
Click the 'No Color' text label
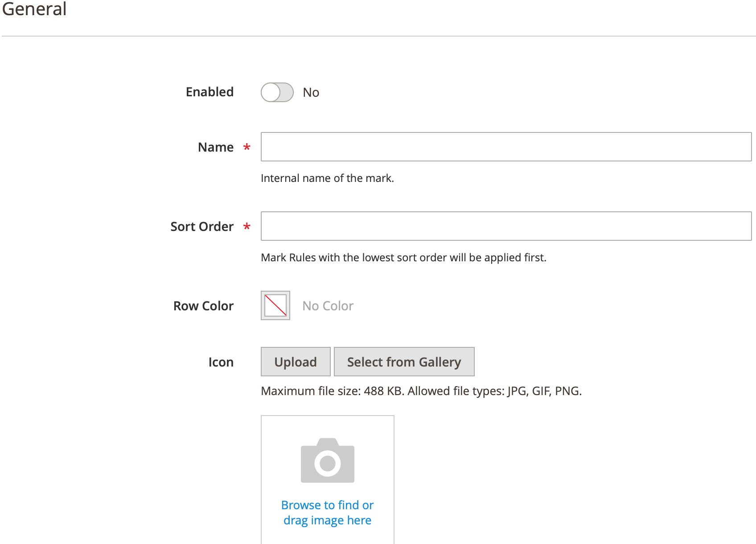328,306
